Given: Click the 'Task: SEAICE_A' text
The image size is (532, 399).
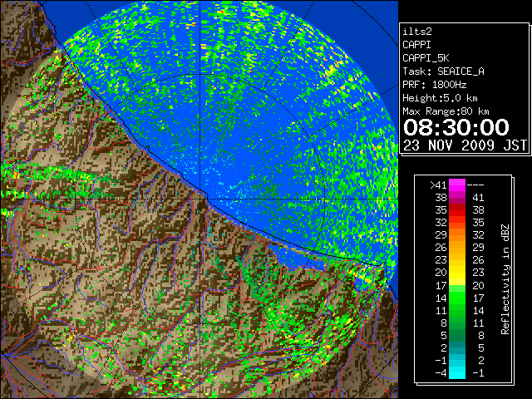Looking at the screenshot, I should tap(443, 71).
